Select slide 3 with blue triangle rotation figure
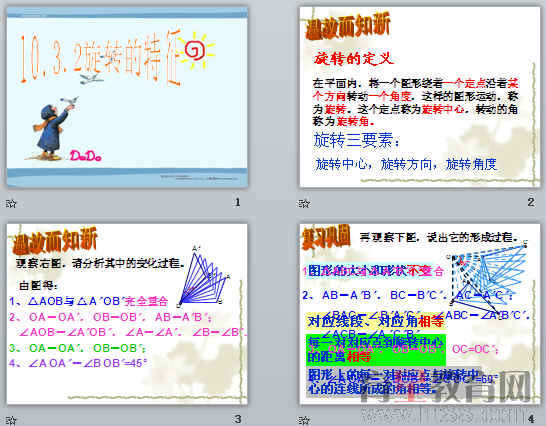This screenshot has width=546, height=426. 127,314
